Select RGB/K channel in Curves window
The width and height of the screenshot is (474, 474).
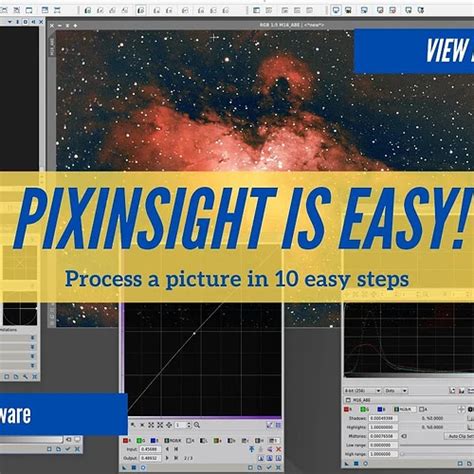173,440
